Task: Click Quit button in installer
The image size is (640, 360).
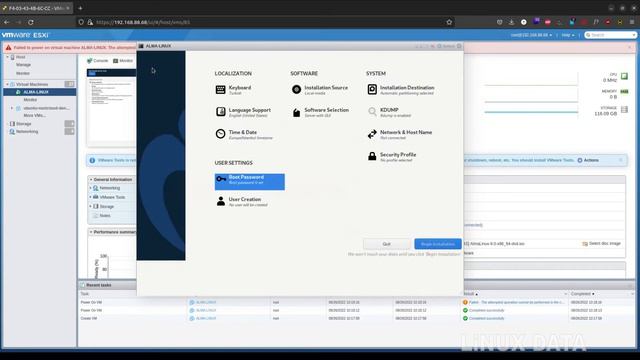Action: pyautogui.click(x=387, y=244)
